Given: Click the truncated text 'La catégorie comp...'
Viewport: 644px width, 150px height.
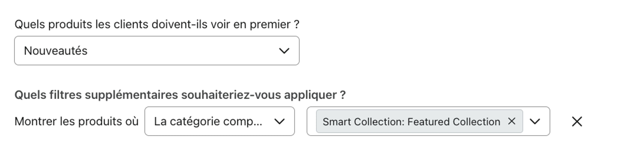Looking at the screenshot, I should coord(209,122).
